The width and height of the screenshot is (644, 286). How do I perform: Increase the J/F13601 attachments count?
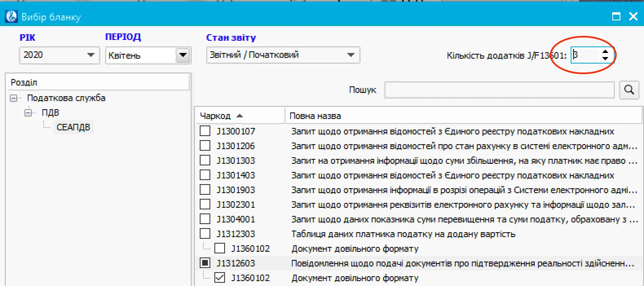tap(605, 51)
